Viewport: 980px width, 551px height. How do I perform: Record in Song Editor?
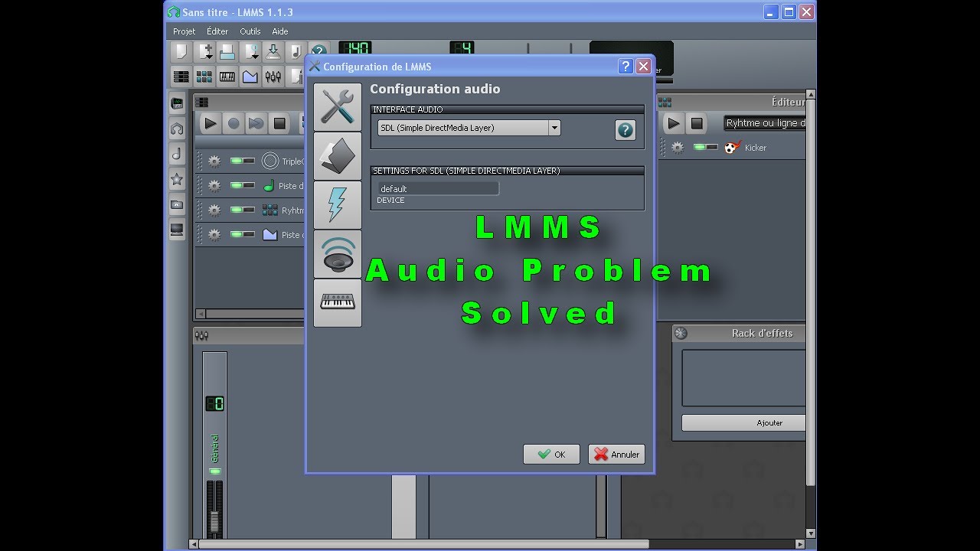pos(234,123)
